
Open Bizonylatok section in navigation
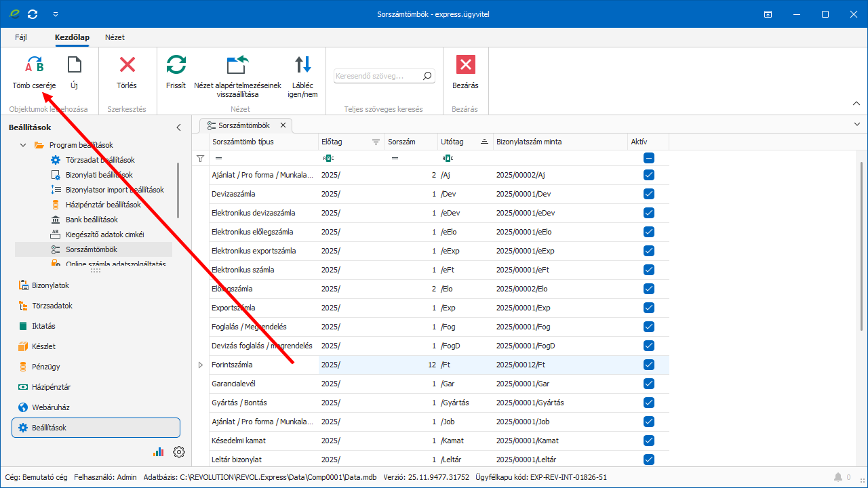pyautogui.click(x=50, y=285)
